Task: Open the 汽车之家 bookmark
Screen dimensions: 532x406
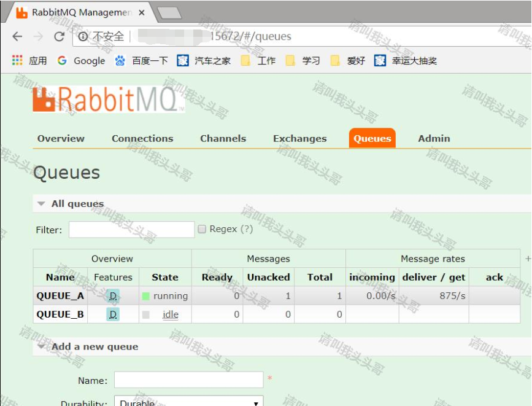Action: click(x=204, y=60)
